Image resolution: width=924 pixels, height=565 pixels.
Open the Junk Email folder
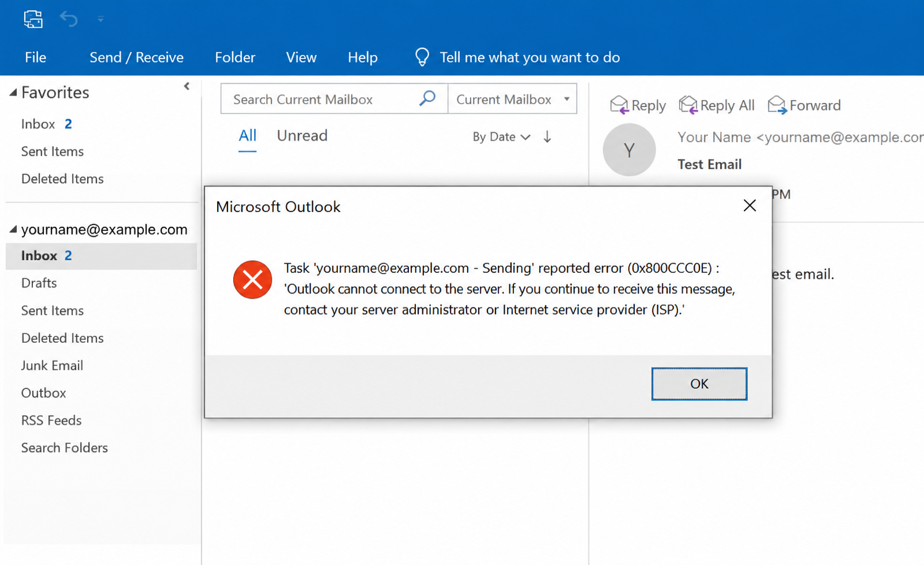(x=52, y=365)
